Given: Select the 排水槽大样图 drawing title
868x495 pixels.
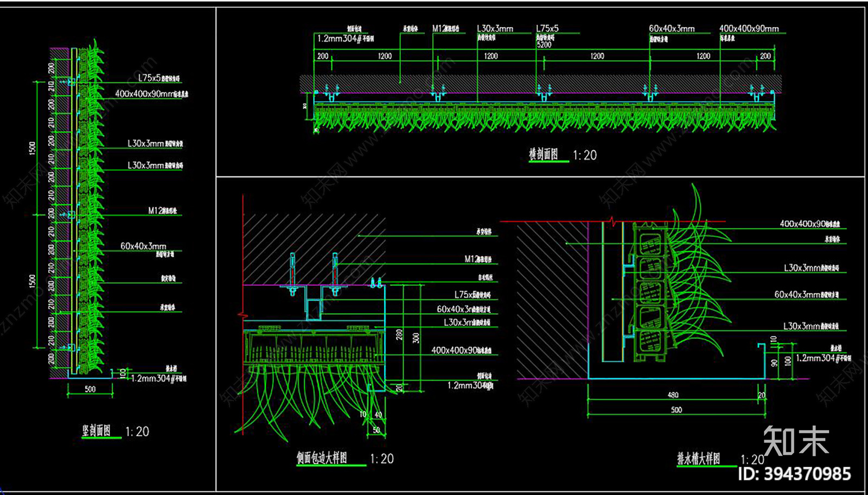Looking at the screenshot, I should (x=699, y=459).
